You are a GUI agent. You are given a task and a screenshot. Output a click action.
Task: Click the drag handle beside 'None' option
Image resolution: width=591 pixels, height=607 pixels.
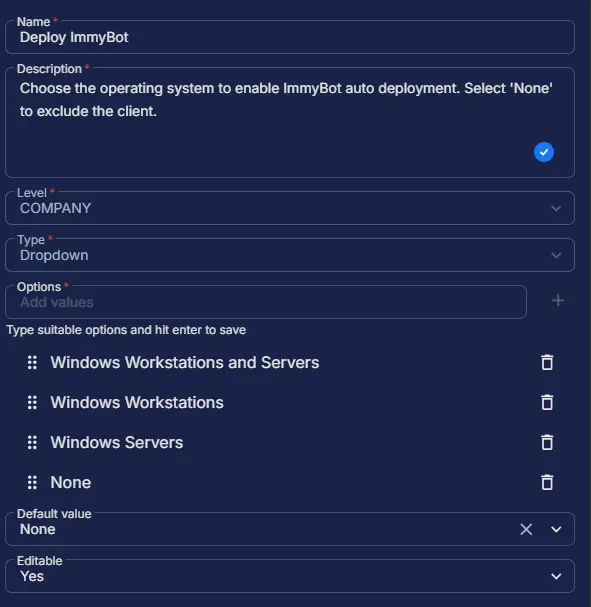pyautogui.click(x=33, y=482)
